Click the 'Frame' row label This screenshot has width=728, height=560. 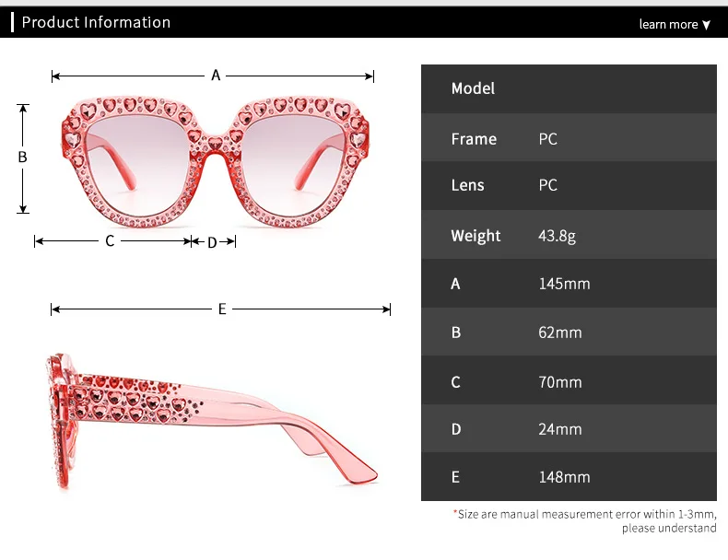474,139
